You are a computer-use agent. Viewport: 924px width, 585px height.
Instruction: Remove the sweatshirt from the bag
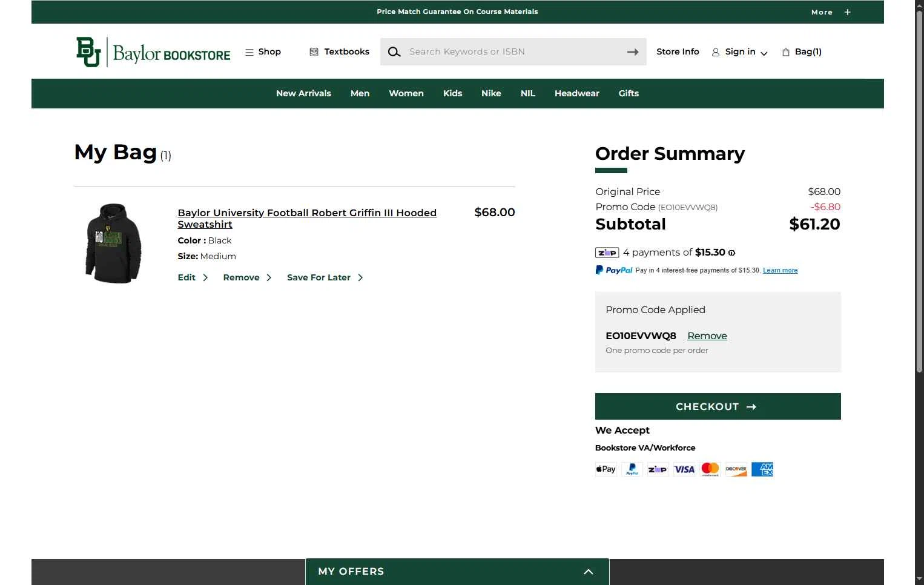click(x=247, y=277)
